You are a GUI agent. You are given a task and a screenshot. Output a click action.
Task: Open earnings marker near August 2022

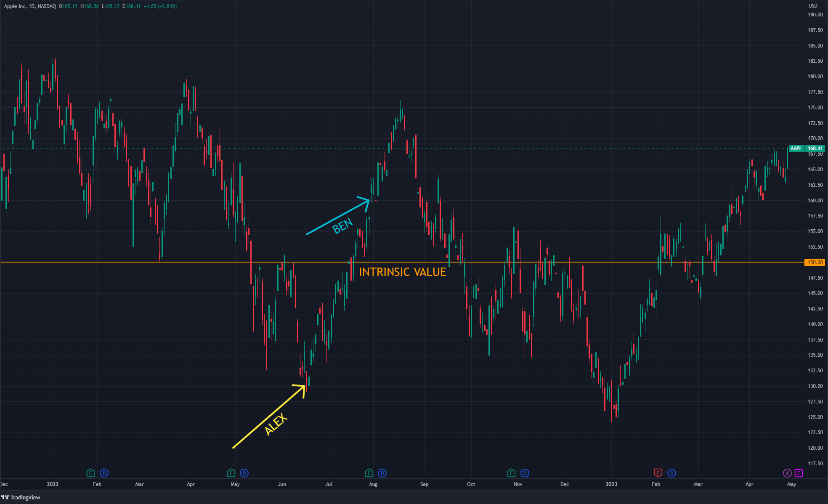[x=369, y=473]
